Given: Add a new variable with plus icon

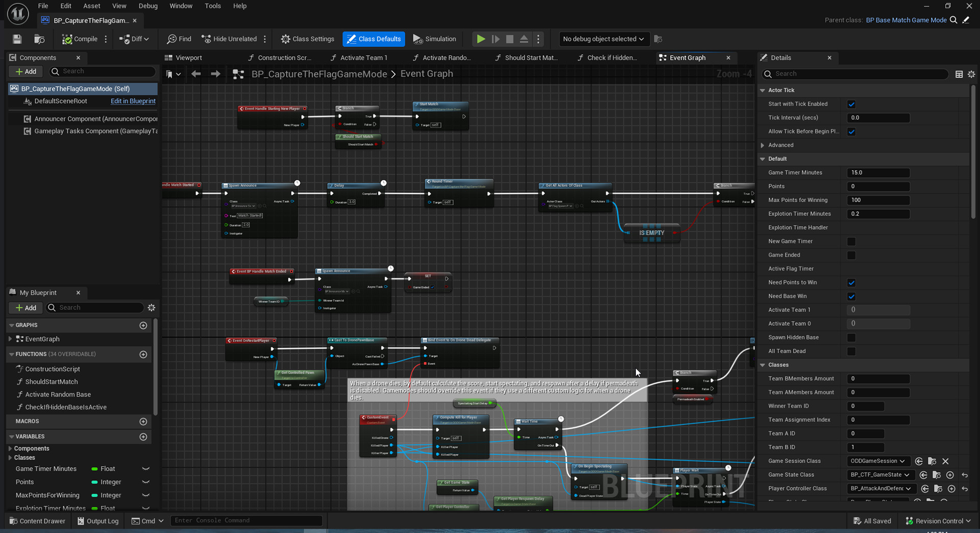Looking at the screenshot, I should coord(143,437).
